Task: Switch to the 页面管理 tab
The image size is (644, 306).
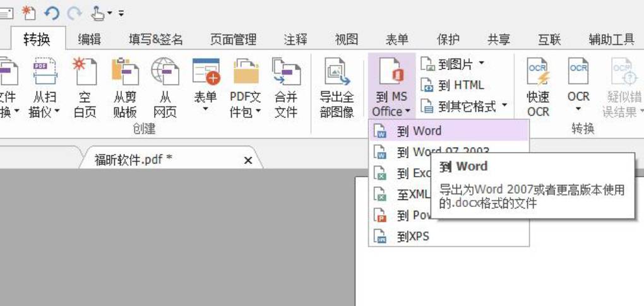Action: point(233,39)
